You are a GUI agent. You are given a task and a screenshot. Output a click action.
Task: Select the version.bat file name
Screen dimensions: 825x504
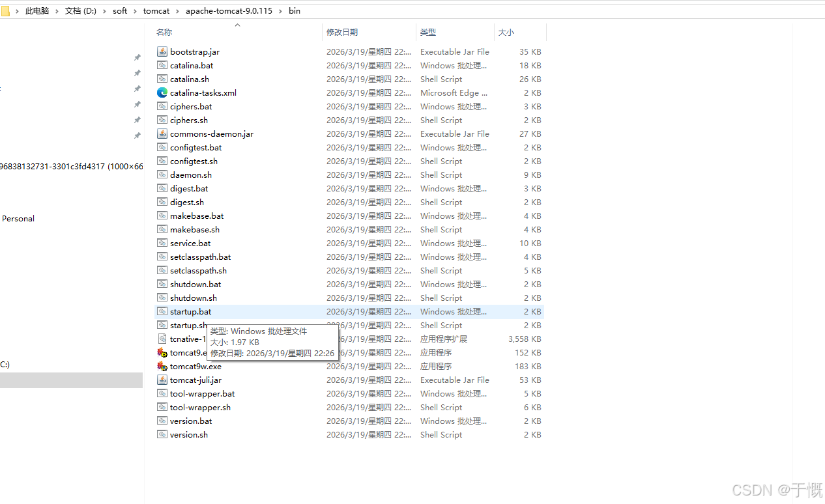[x=191, y=421]
